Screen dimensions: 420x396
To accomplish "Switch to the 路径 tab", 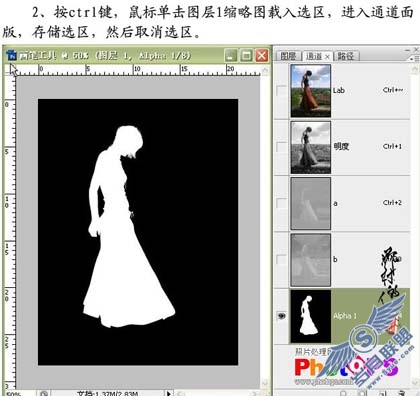I will click(346, 56).
